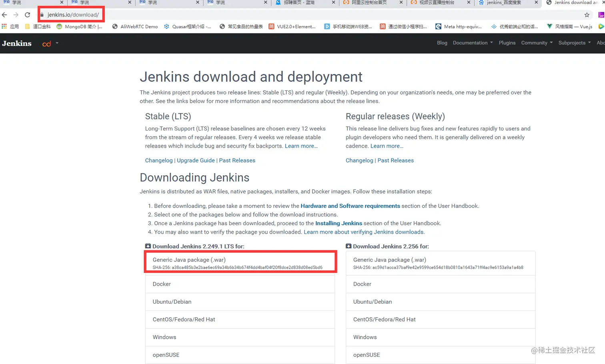Open Plugins in the navbar

pos(507,43)
